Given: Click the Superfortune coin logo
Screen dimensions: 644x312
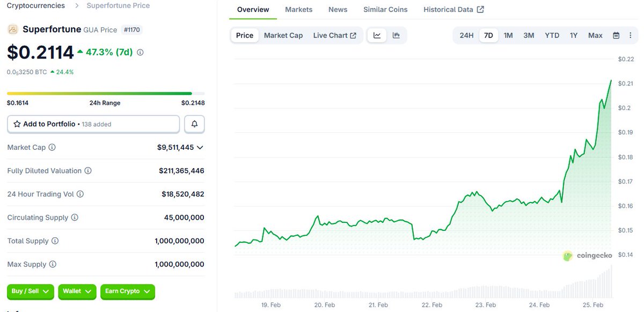Looking at the screenshot, I should [12, 30].
